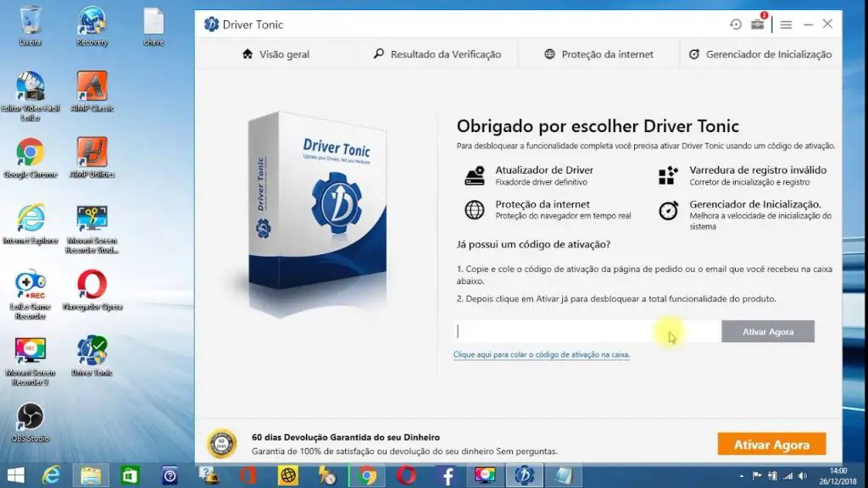Click the Varredura de registro inválido icon
The width and height of the screenshot is (868, 488).
point(668,175)
